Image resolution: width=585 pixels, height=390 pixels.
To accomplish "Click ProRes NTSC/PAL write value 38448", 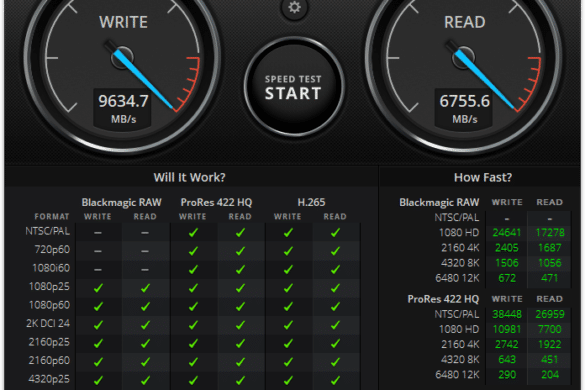I will pos(507,314).
